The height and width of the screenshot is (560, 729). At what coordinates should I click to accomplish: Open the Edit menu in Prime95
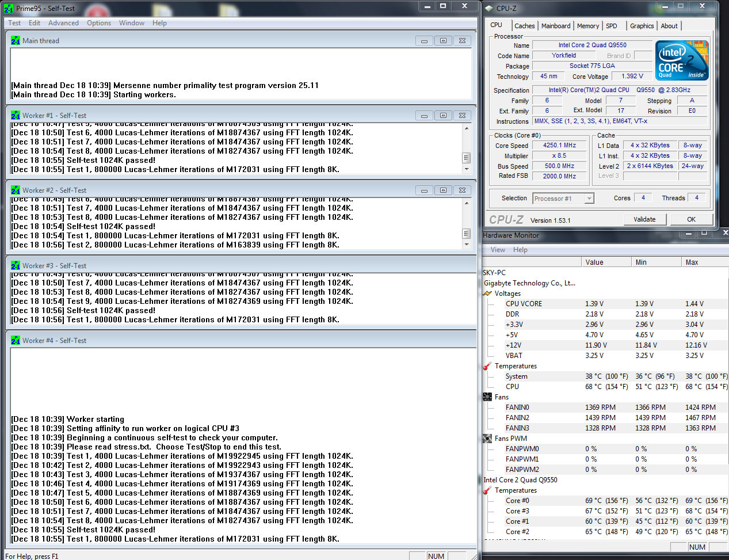pos(35,23)
